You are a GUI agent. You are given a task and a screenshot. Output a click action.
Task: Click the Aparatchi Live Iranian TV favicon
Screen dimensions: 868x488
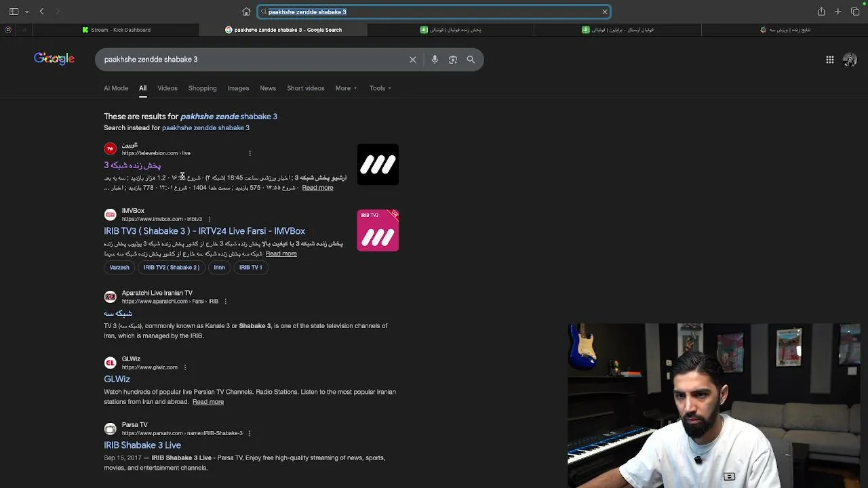click(110, 297)
